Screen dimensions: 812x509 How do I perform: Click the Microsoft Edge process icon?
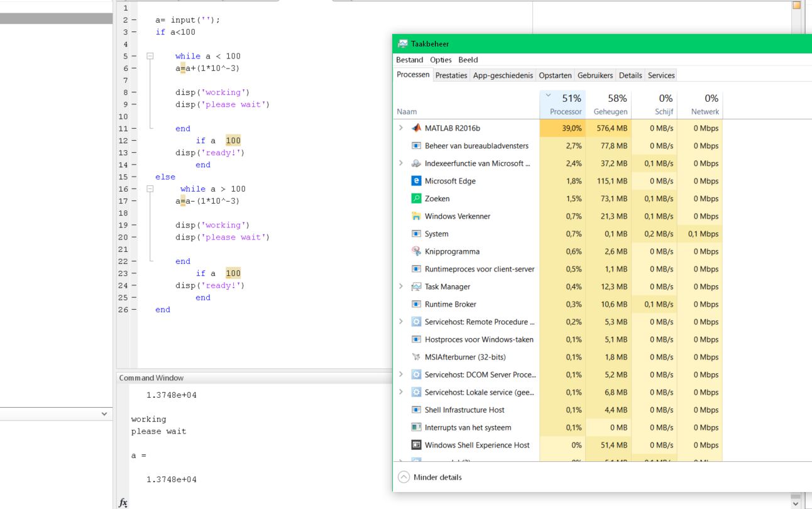416,181
